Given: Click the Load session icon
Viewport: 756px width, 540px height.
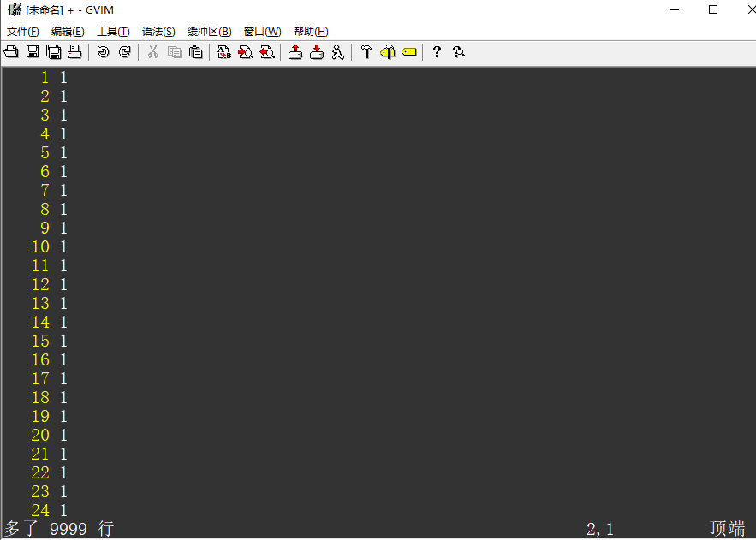Looking at the screenshot, I should pyautogui.click(x=295, y=52).
